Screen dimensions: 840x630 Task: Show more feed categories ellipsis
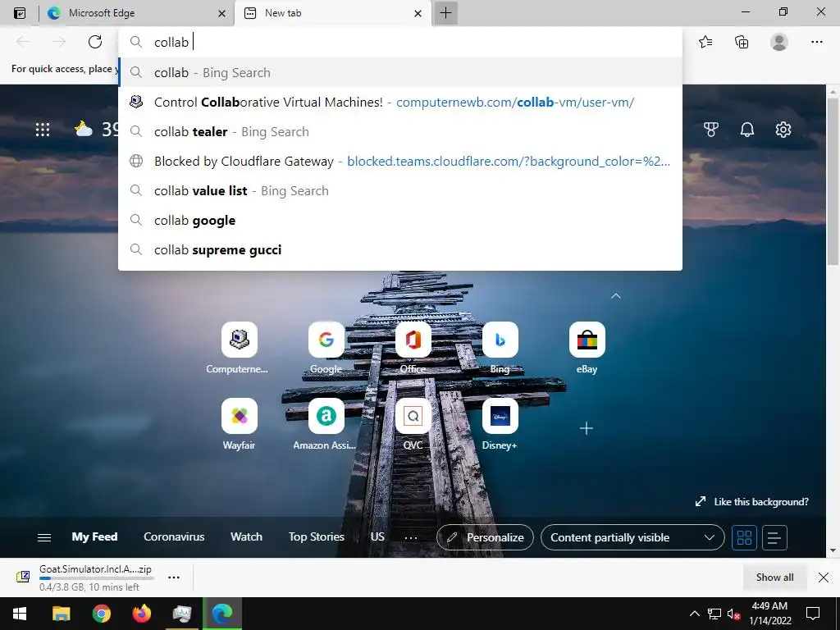tap(411, 537)
